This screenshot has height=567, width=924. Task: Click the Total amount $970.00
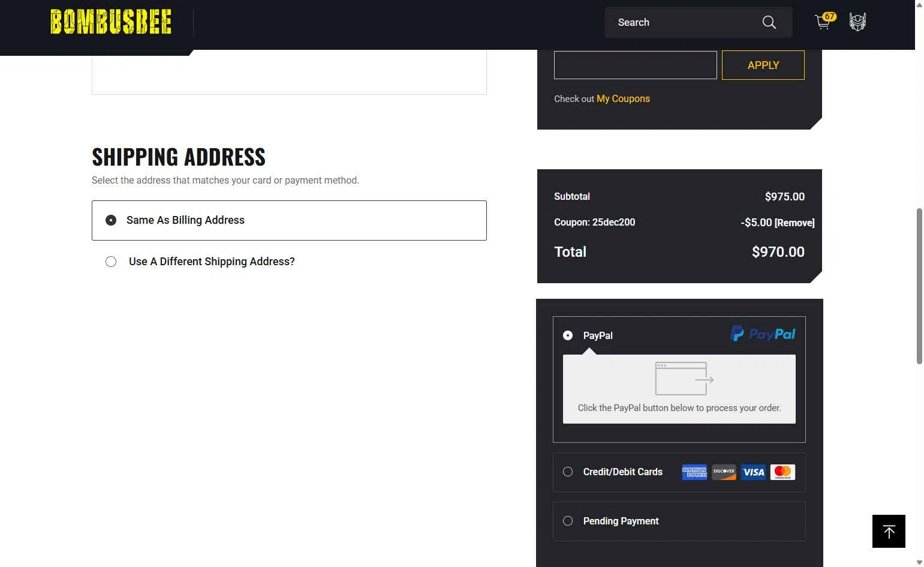(778, 252)
